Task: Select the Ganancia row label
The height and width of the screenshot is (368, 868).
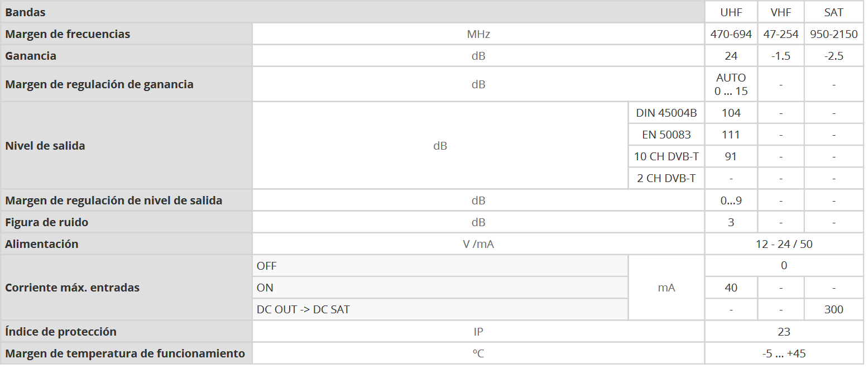Action: (x=31, y=56)
